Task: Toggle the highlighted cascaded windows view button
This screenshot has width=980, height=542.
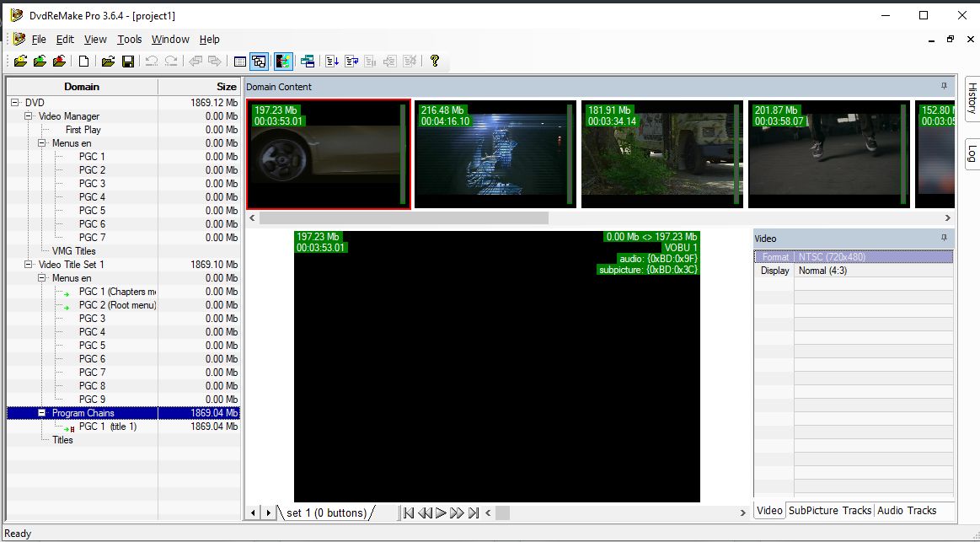Action: coord(259,61)
